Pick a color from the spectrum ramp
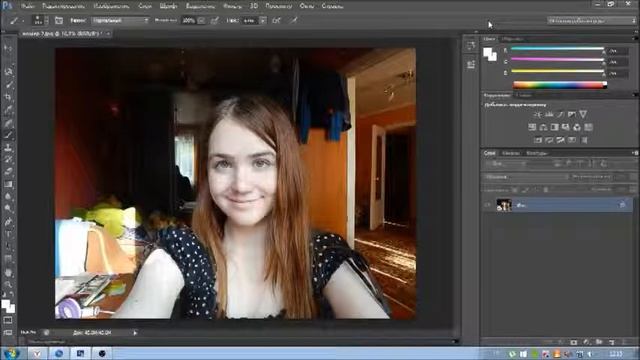Screen dimensions: 640x360 (x=560, y=85)
